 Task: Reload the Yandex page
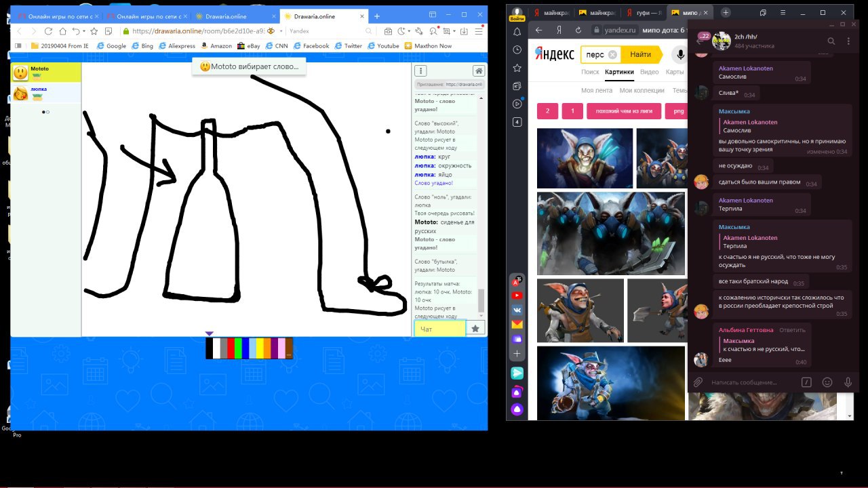[578, 30]
